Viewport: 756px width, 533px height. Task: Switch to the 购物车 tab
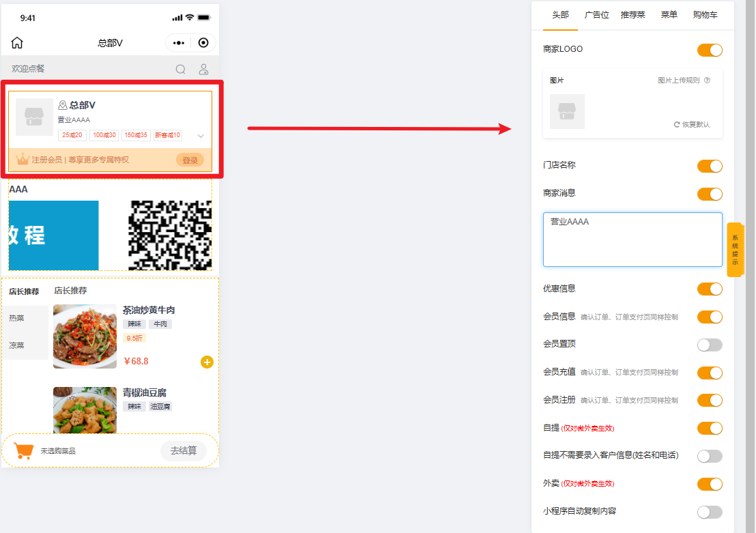click(x=705, y=15)
